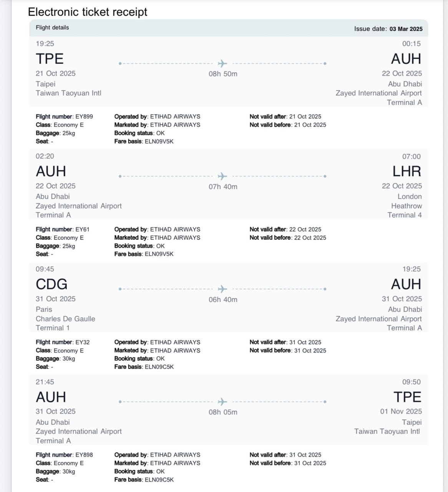Select the Flight details header label
The height and width of the screenshot is (492, 448).
pyautogui.click(x=52, y=28)
